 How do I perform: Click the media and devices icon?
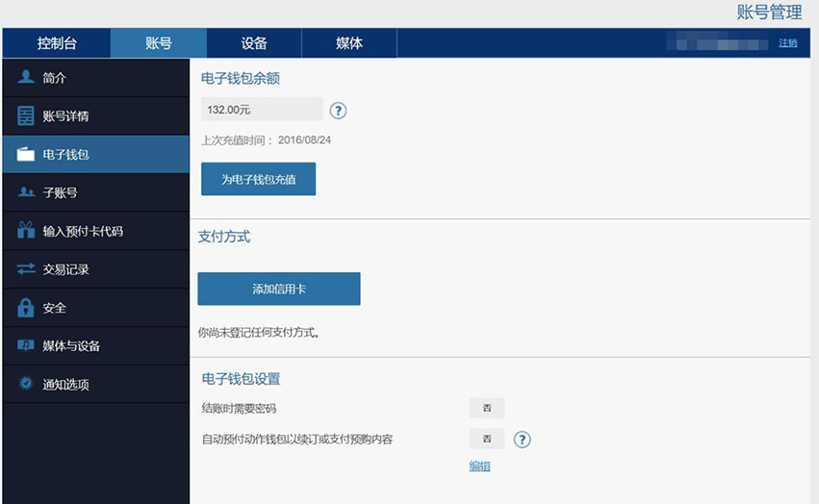coord(26,346)
